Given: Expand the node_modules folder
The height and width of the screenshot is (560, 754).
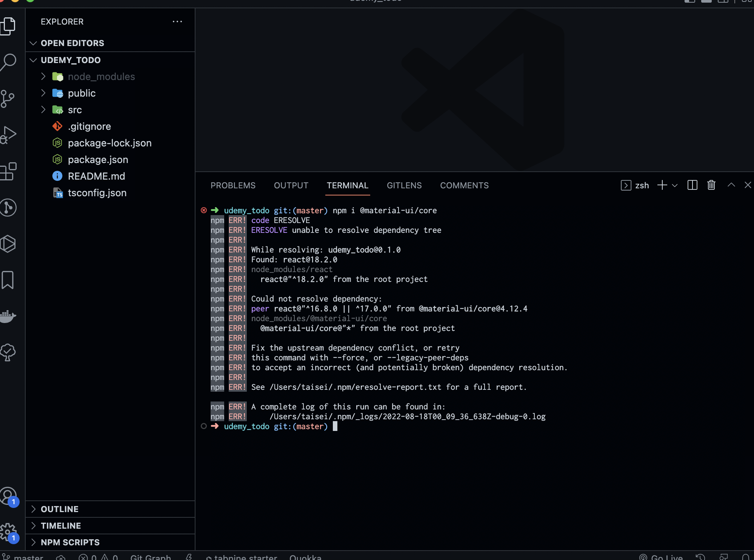Looking at the screenshot, I should click(x=101, y=77).
